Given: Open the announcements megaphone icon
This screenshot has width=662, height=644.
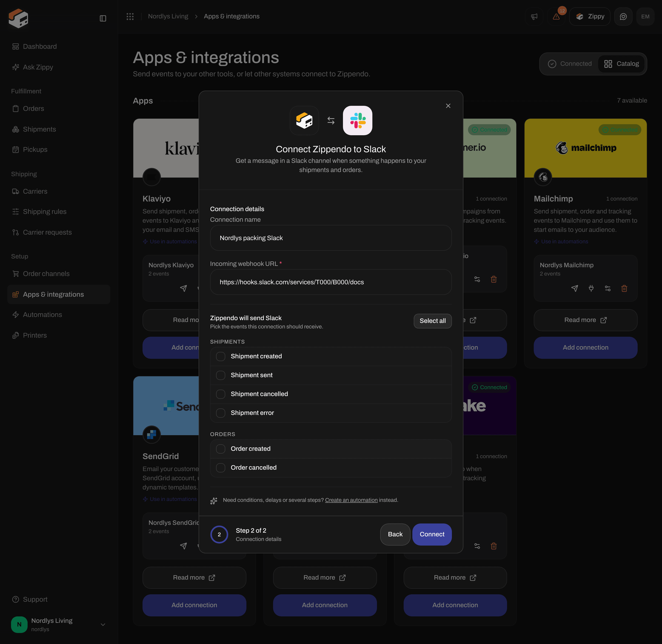Looking at the screenshot, I should pos(534,17).
